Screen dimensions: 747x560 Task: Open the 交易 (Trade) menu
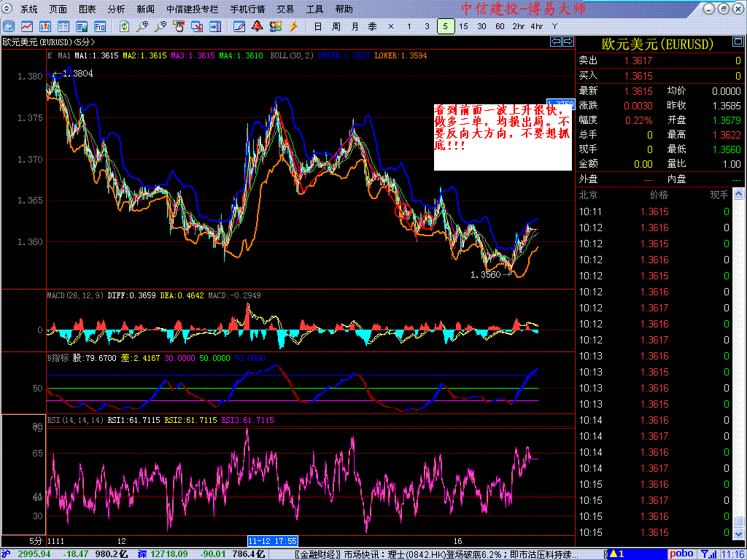pyautogui.click(x=285, y=9)
